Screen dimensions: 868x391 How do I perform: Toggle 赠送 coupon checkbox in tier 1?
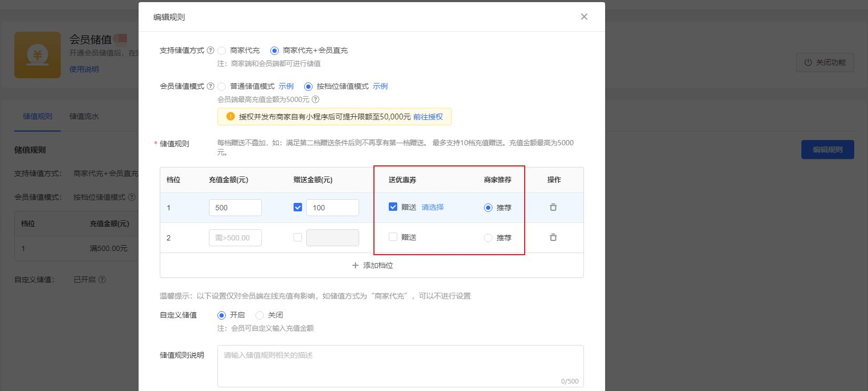393,207
